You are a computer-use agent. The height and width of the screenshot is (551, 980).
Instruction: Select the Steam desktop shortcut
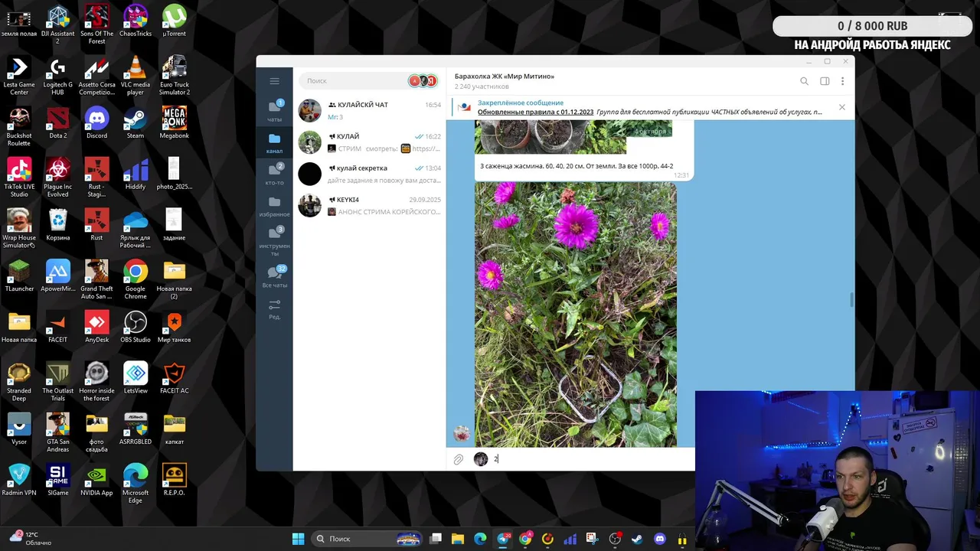click(x=136, y=122)
